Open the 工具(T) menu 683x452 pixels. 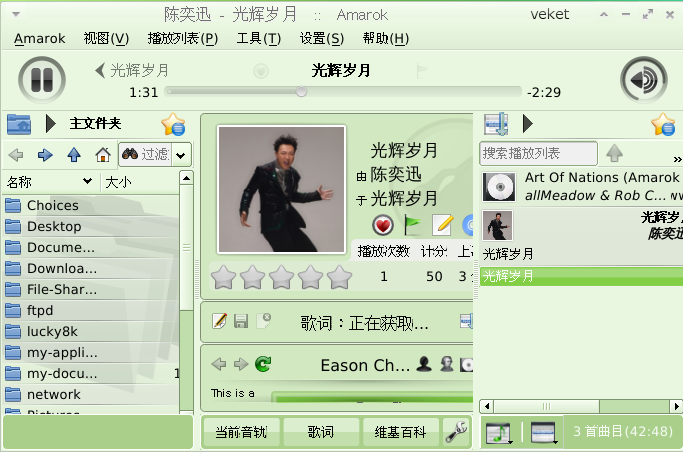point(259,38)
